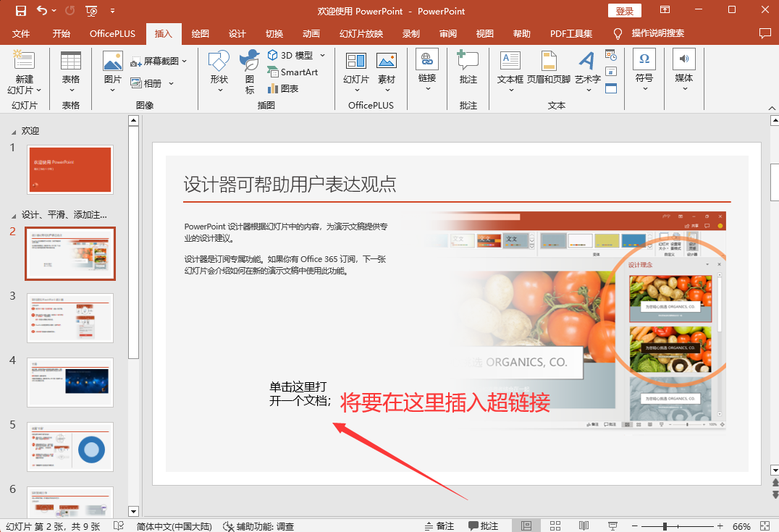The image size is (779, 532).
Task: Click the 图标 icons button
Action: point(249,72)
